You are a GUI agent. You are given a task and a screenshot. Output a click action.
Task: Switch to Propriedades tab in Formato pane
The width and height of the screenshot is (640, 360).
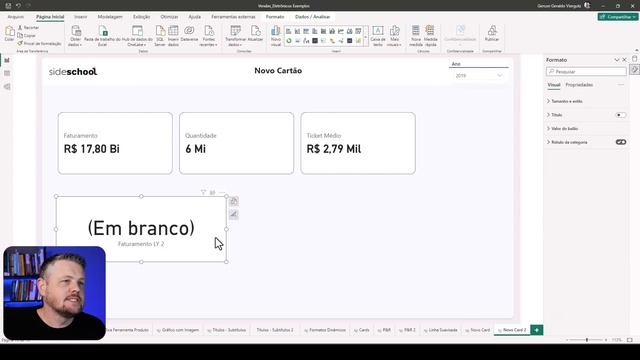point(579,85)
